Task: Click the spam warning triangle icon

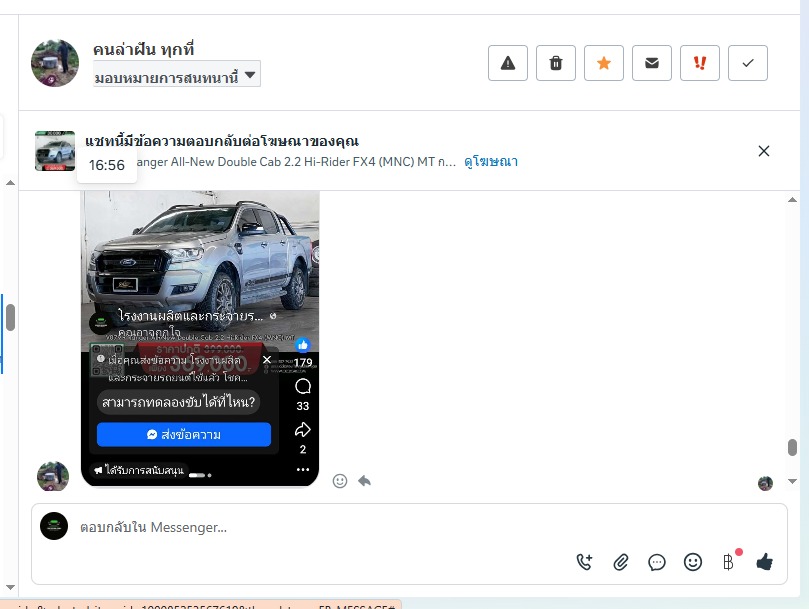Action: point(508,63)
